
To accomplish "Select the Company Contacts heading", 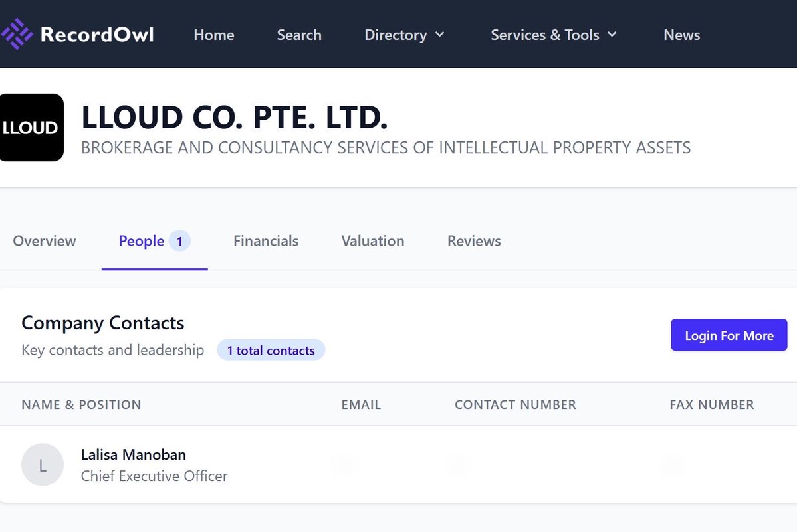I will [x=102, y=323].
